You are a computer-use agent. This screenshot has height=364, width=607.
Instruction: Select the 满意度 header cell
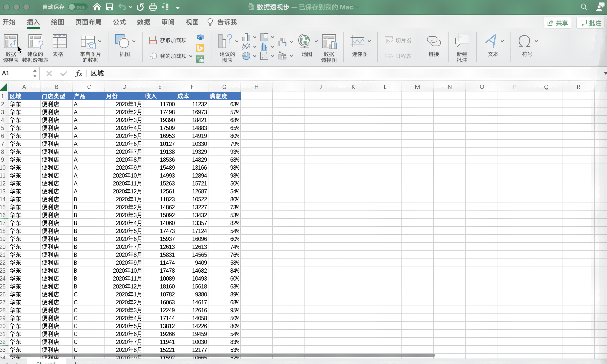224,96
